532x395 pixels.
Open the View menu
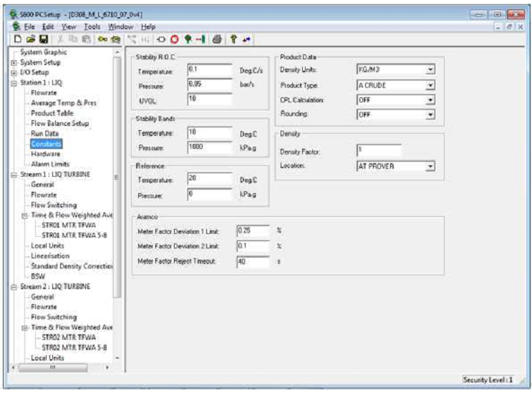pos(69,26)
